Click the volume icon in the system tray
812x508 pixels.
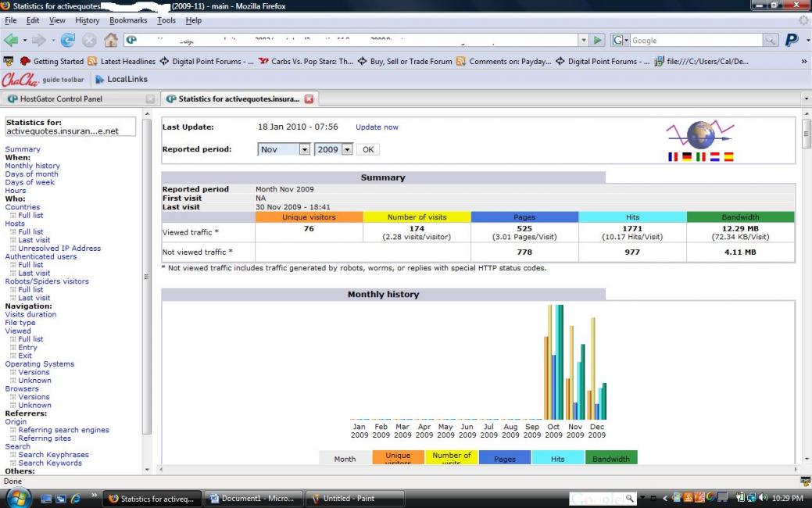763,498
